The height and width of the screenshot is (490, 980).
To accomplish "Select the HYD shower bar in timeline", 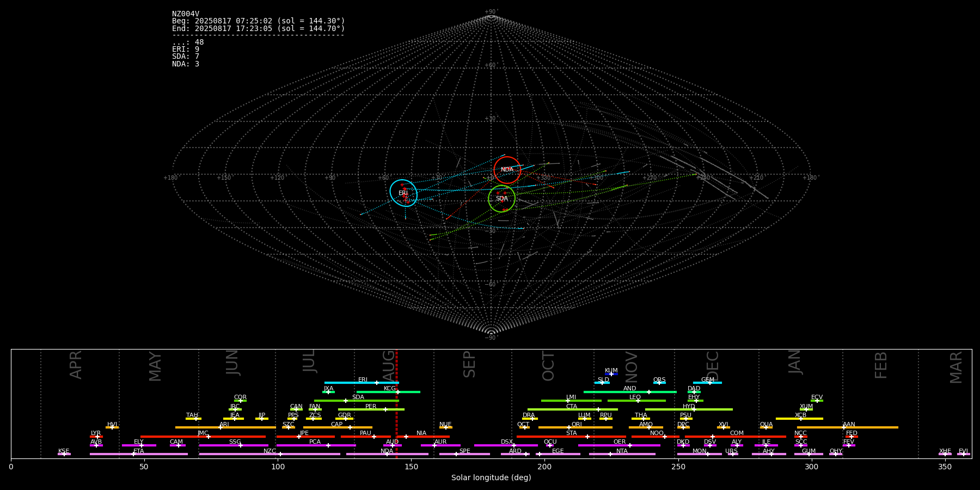I will pos(689,409).
